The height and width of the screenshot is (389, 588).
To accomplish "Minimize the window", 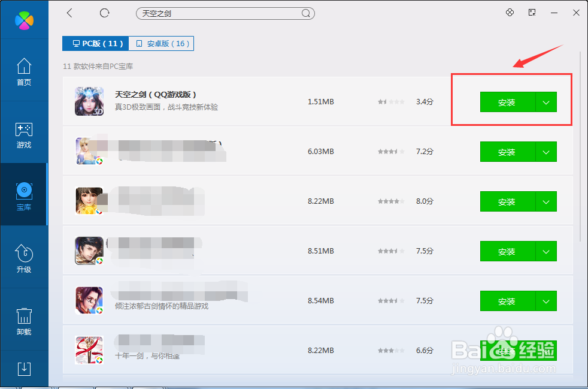I will pyautogui.click(x=554, y=13).
